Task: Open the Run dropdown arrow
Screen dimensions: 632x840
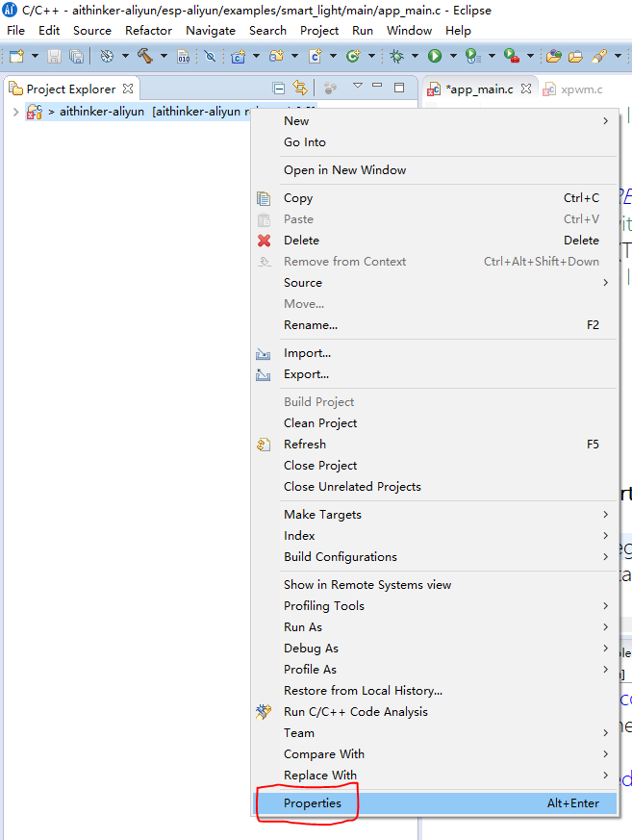Action: point(453,56)
